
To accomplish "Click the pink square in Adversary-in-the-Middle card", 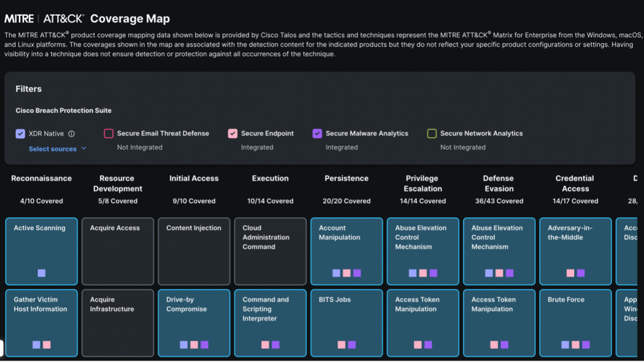I will [x=570, y=273].
